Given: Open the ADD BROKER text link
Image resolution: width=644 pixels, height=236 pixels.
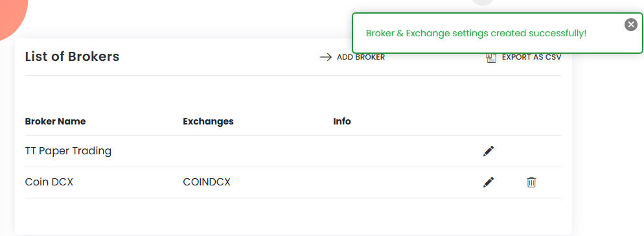Looking at the screenshot, I should 361,57.
